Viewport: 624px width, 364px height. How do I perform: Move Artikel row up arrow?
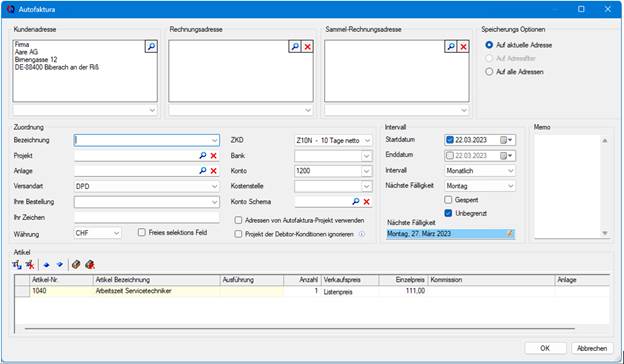46,265
